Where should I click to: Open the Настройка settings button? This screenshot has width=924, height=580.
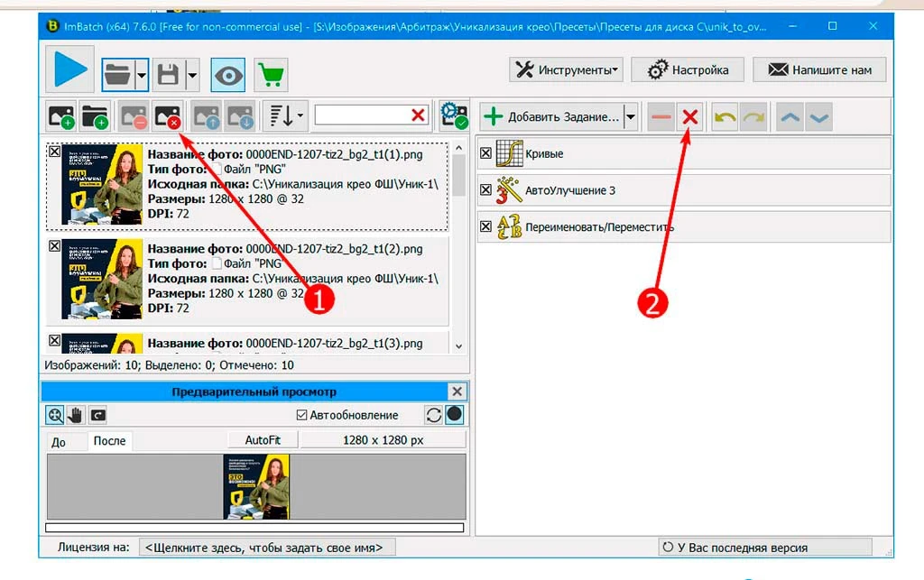688,70
